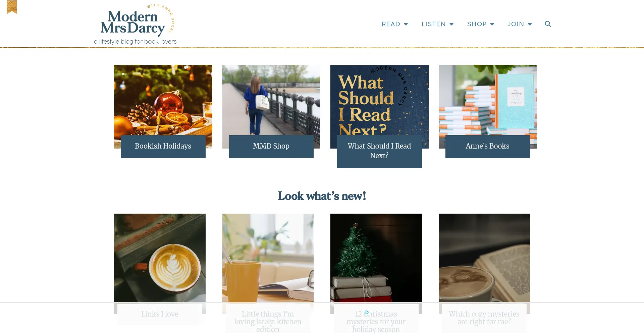Viewport: 644px width, 333px height.
Task: Expand the JOIN menu arrow
Action: pos(530,24)
